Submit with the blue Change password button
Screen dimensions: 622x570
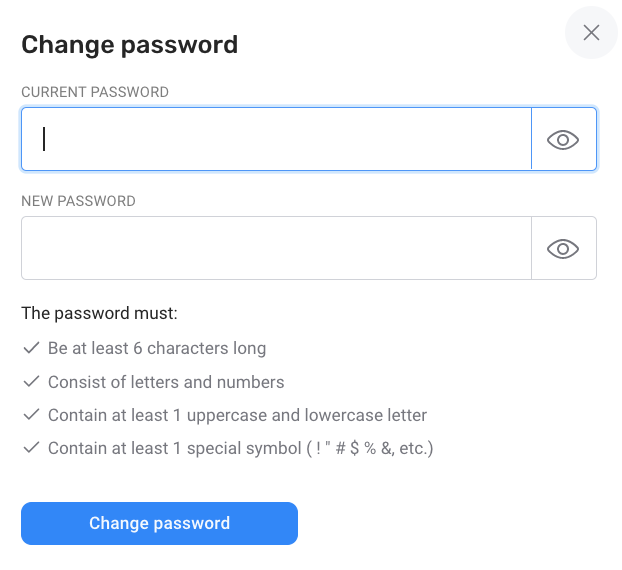(x=159, y=523)
